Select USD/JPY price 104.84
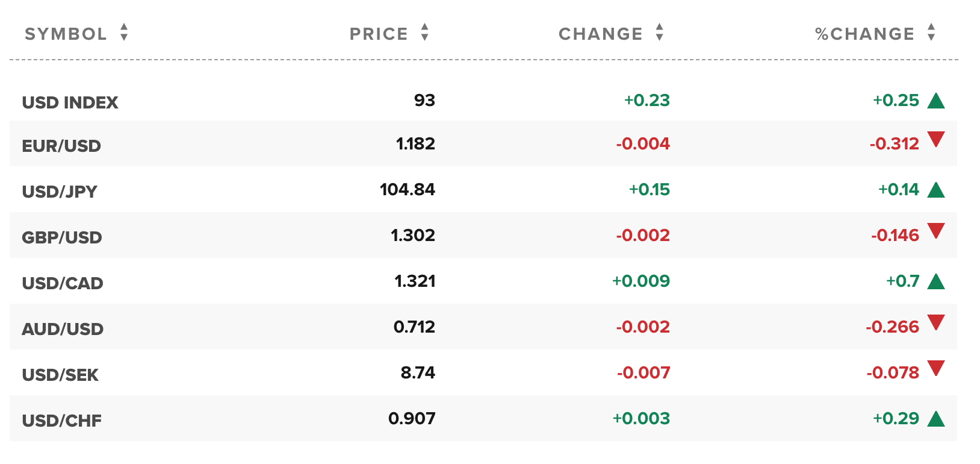 [x=408, y=189]
